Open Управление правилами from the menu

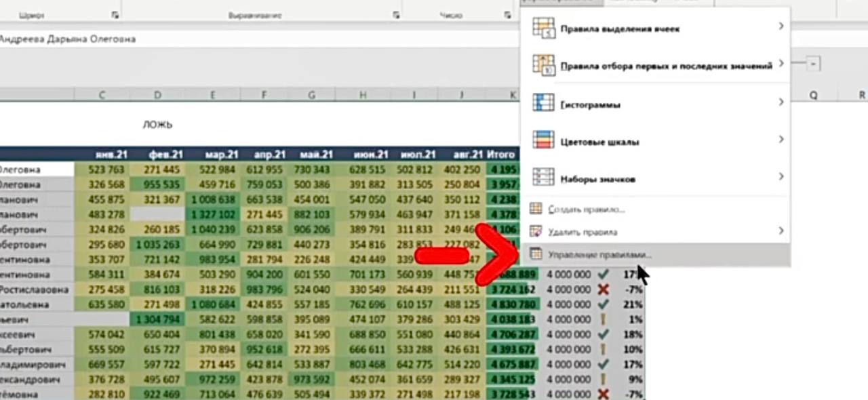tap(654, 254)
